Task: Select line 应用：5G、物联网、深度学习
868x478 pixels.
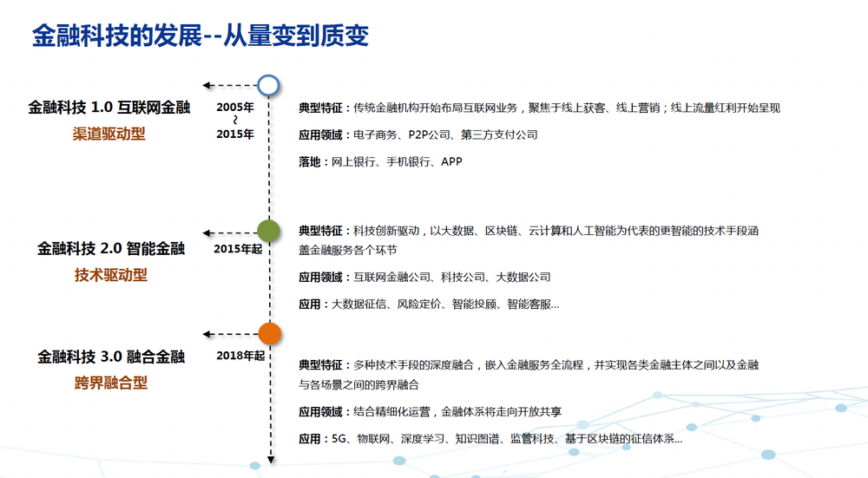Action: 490,439
